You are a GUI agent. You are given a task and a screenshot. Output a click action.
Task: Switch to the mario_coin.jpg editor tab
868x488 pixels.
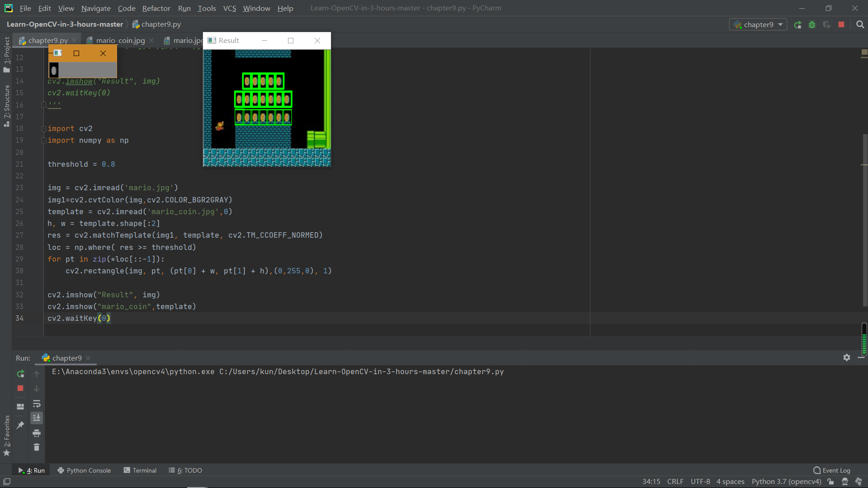coord(120,41)
